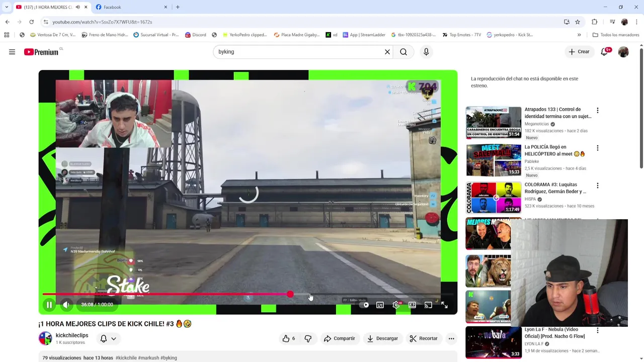The height and width of the screenshot is (362, 644).
Task: Click the #kickchile hashtag
Action: 126,358
